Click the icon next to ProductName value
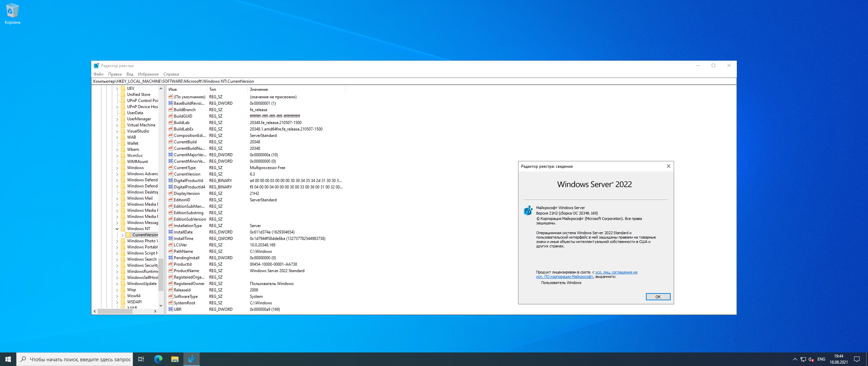Screen dimensions: 868x366 point(171,271)
